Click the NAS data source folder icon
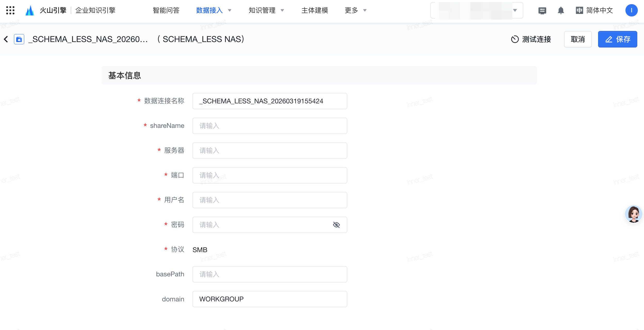This screenshot has height=330, width=644. pyautogui.click(x=19, y=39)
